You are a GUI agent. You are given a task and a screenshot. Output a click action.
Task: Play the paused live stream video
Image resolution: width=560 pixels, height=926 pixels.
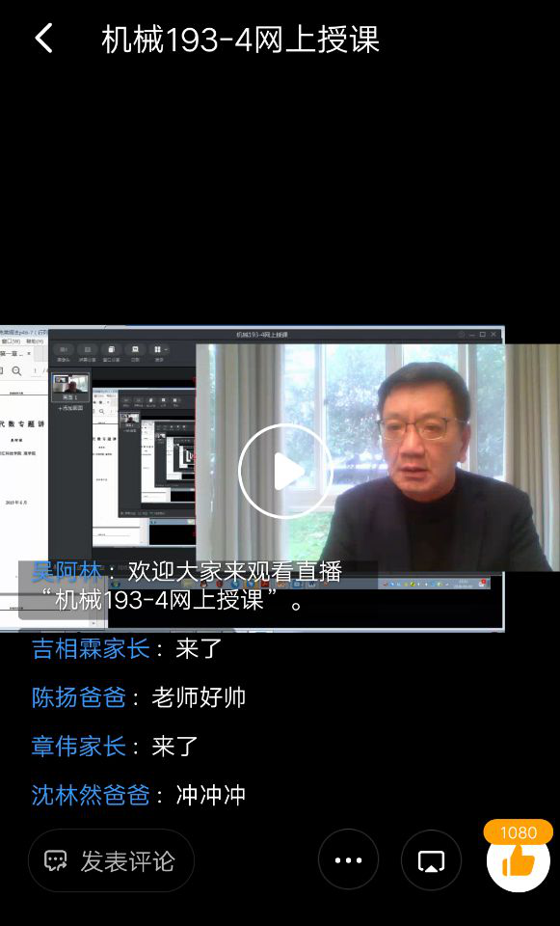coord(285,472)
